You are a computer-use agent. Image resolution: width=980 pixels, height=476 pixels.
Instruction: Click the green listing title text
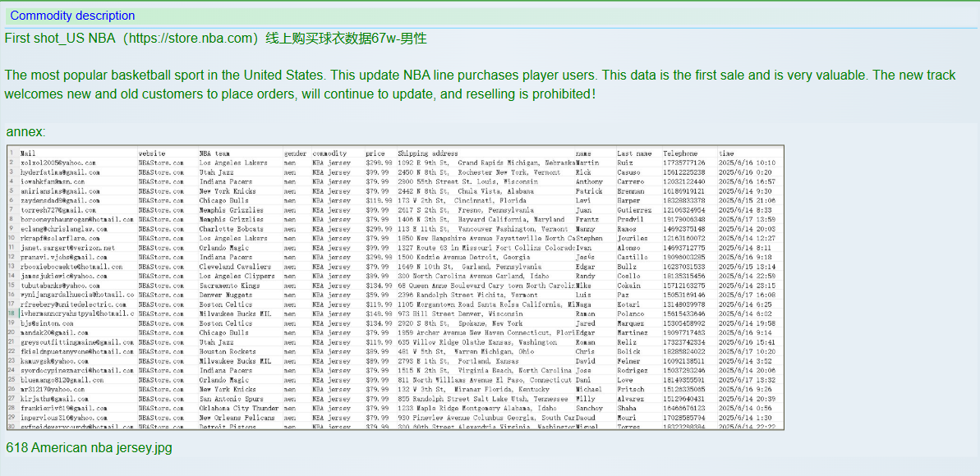(x=215, y=39)
